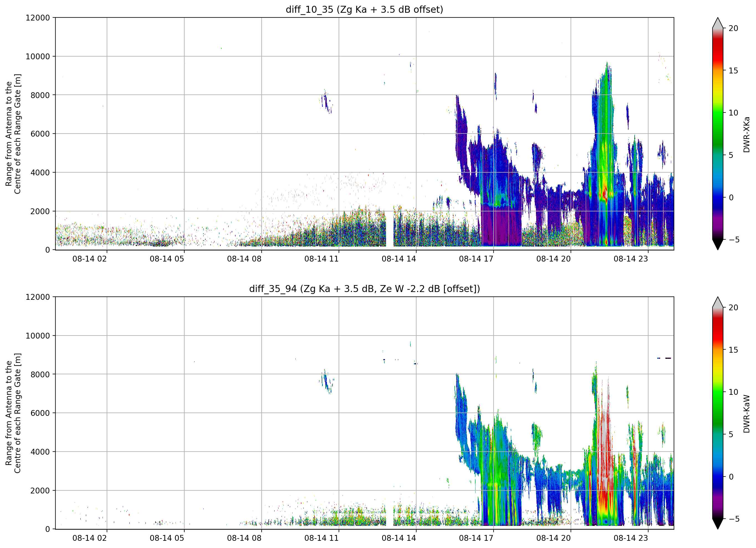Viewport: 756px width, 548px height.
Task: Click the 4000 y-axis label on bottom plot
Action: pos(40,452)
